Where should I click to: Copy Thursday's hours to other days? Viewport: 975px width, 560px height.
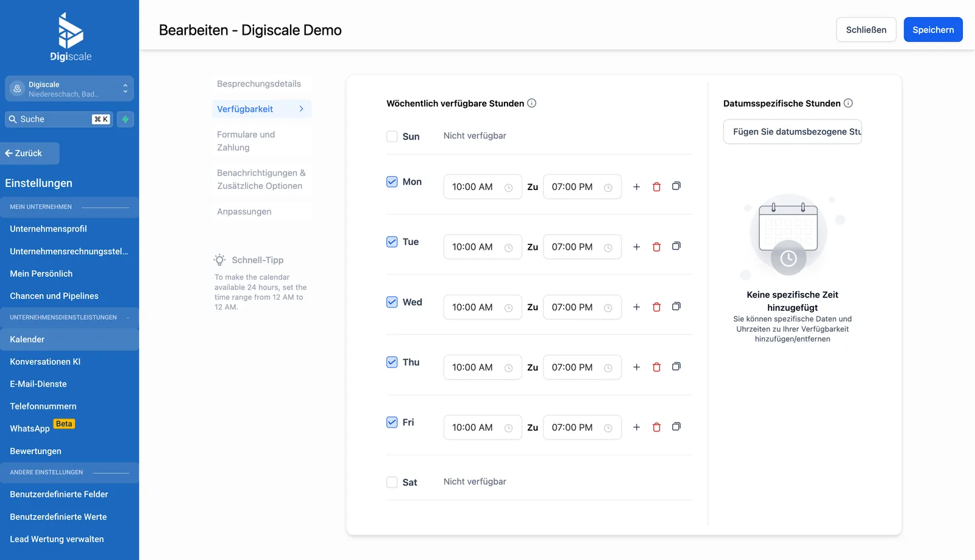click(x=676, y=367)
